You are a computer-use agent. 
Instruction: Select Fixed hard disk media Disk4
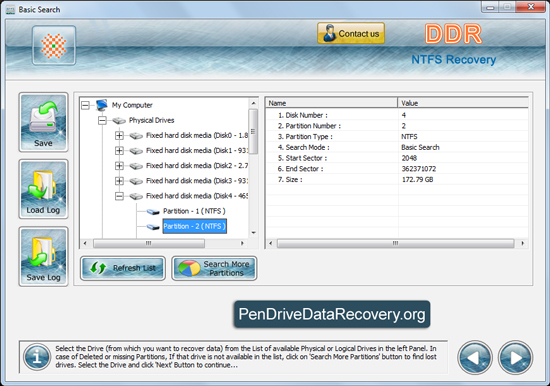[197, 196]
